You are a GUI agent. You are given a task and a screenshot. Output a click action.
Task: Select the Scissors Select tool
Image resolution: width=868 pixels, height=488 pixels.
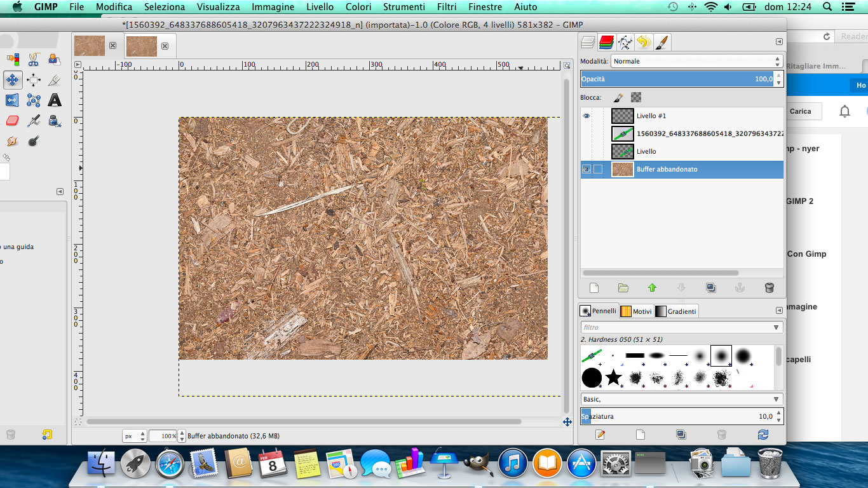tap(34, 60)
